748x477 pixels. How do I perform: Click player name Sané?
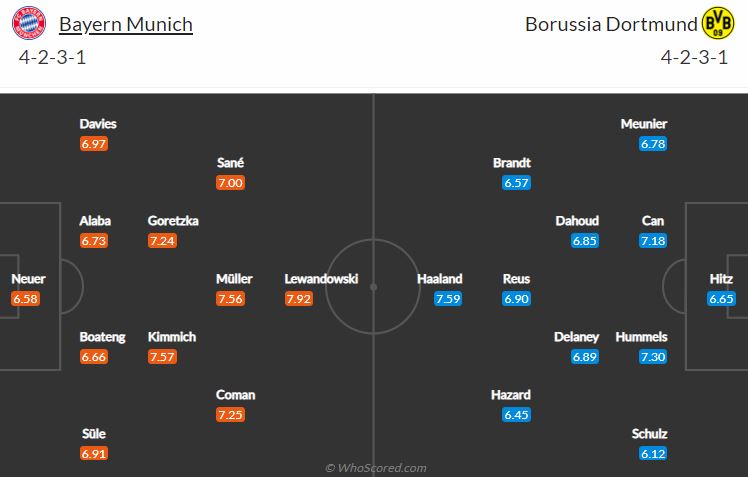(230, 163)
